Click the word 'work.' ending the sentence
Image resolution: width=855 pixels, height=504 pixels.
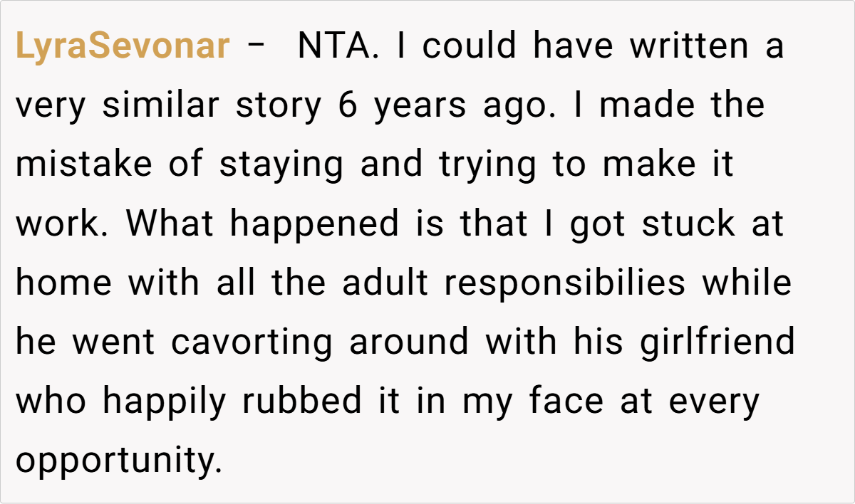(63, 224)
